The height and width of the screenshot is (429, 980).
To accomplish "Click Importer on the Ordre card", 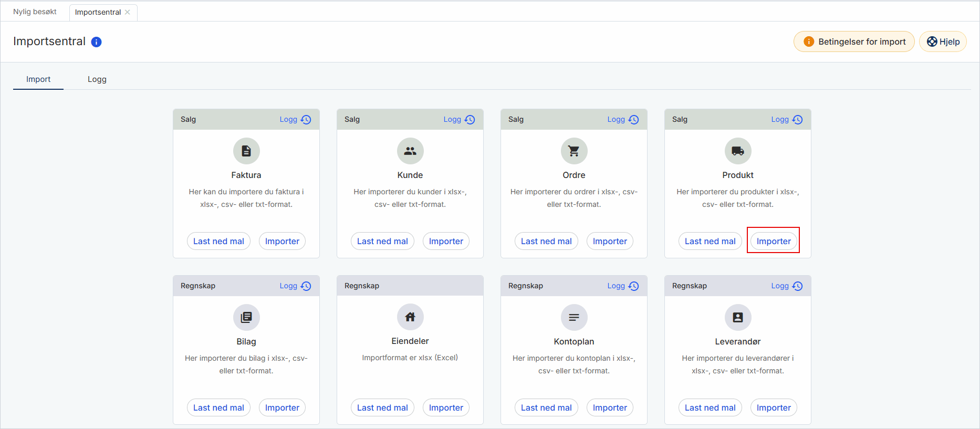I will click(610, 241).
